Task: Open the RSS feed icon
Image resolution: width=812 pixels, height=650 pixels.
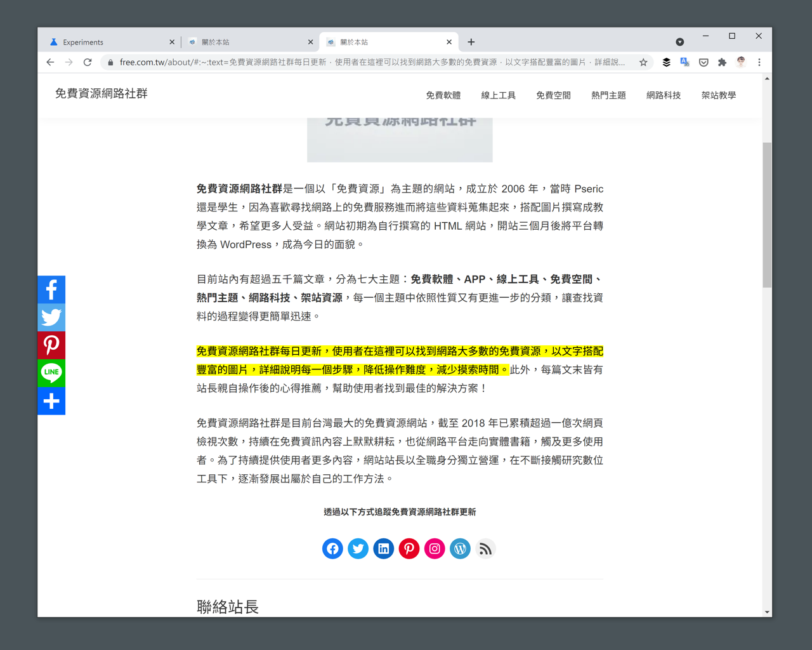Action: [x=485, y=548]
